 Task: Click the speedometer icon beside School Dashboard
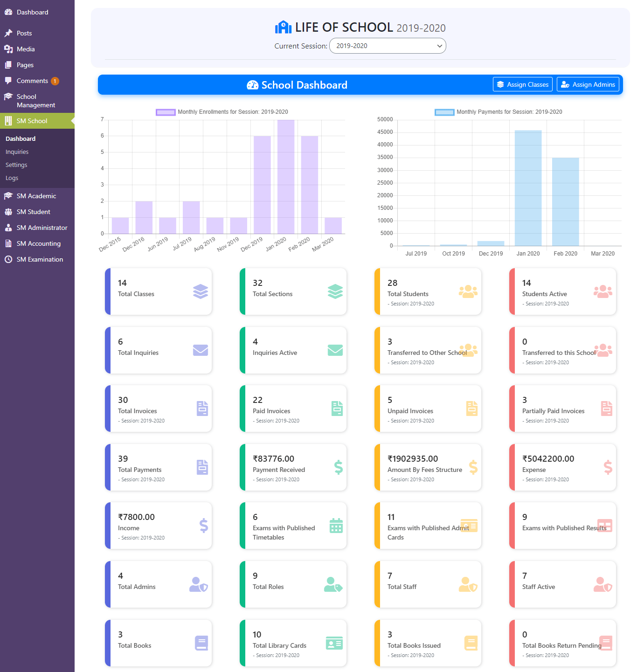253,85
